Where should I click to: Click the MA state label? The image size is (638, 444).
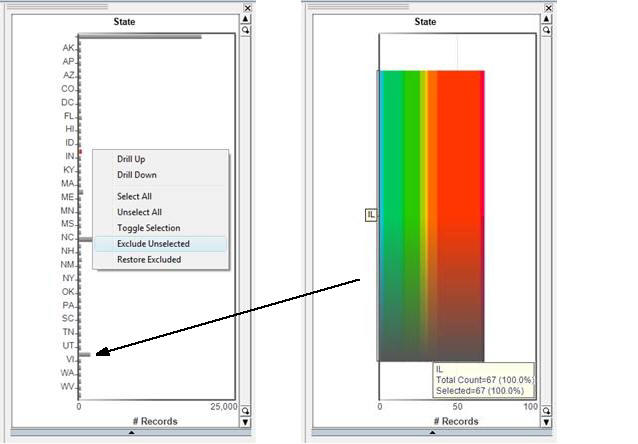68,183
